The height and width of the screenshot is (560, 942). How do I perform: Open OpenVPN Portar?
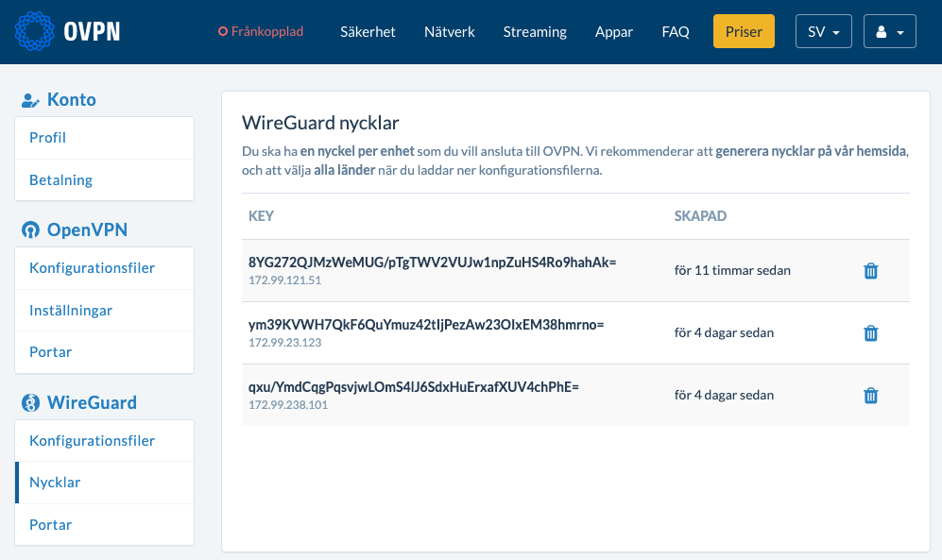click(105, 352)
